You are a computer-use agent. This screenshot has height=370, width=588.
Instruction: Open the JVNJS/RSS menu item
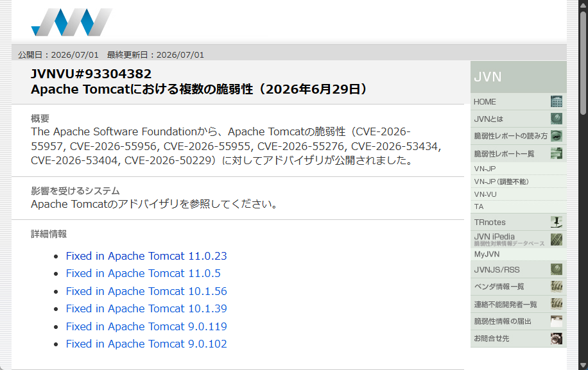point(518,269)
